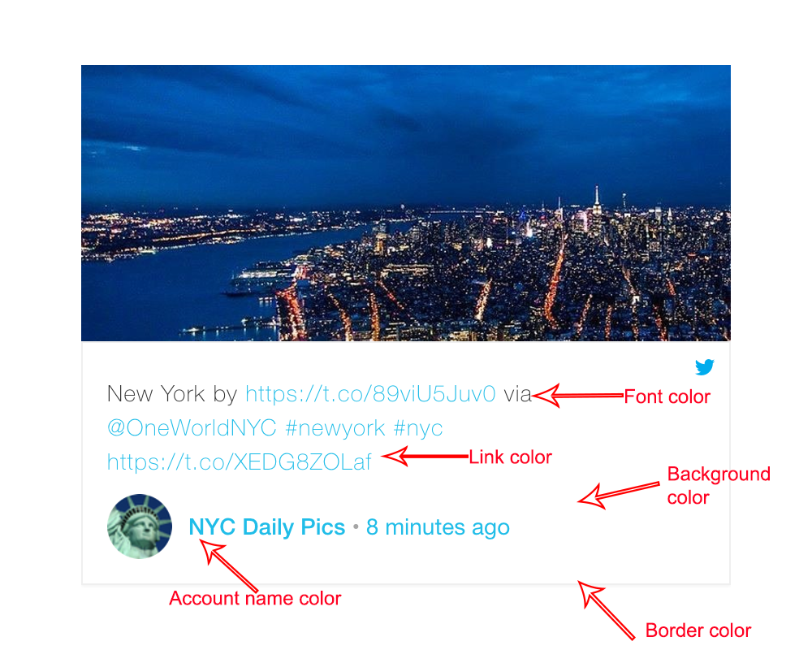Click the Background color annotation label
The width and height of the screenshot is (812, 650).
[x=719, y=486]
